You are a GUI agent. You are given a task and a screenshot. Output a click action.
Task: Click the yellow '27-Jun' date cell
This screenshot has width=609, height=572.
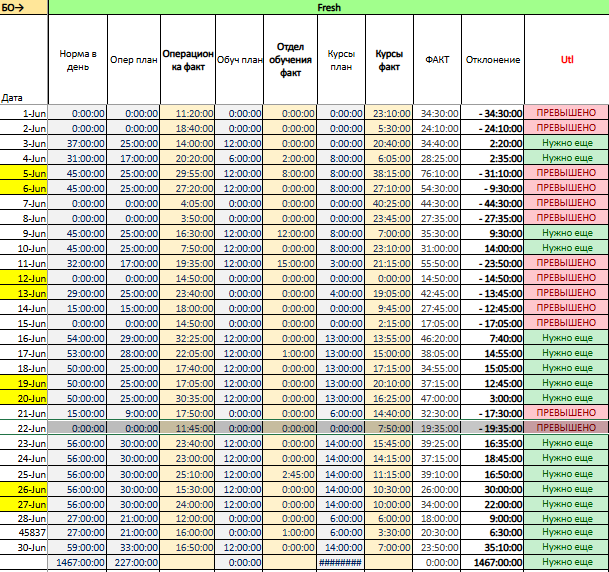click(x=24, y=504)
